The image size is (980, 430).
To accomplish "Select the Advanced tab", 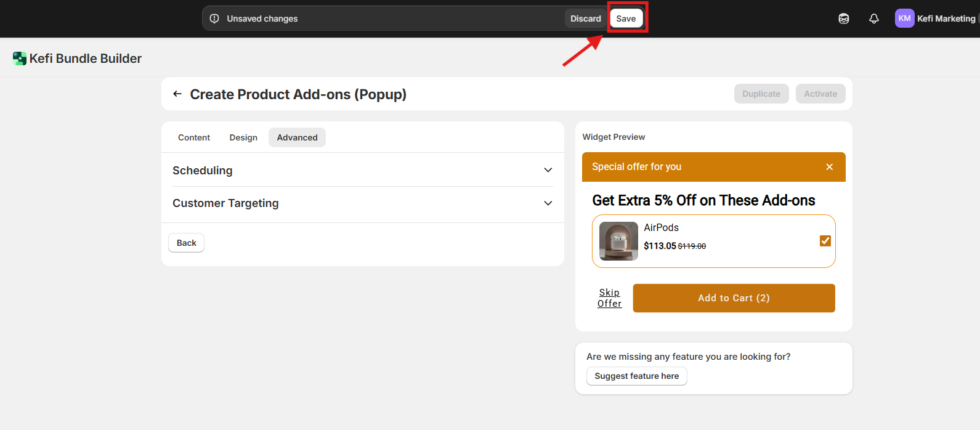I will coord(297,137).
